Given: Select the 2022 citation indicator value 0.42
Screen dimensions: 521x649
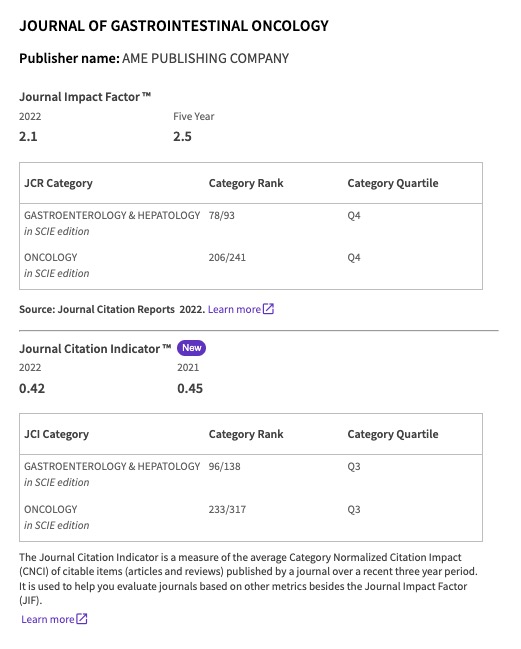Looking at the screenshot, I should [x=32, y=388].
